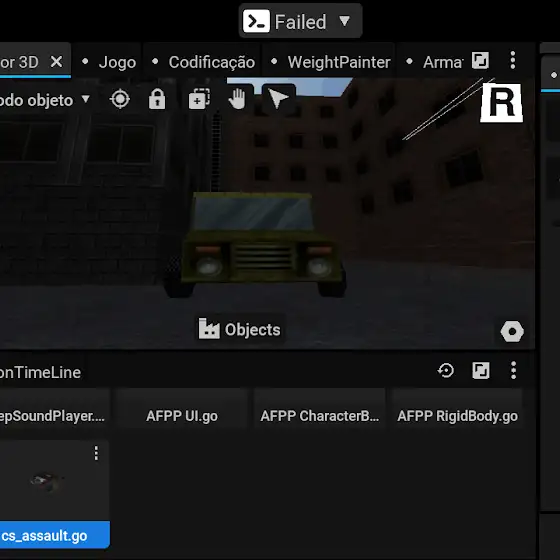This screenshot has height=560, width=560.
Task: Maximize the editor panel beside the tabs
Action: point(480,60)
